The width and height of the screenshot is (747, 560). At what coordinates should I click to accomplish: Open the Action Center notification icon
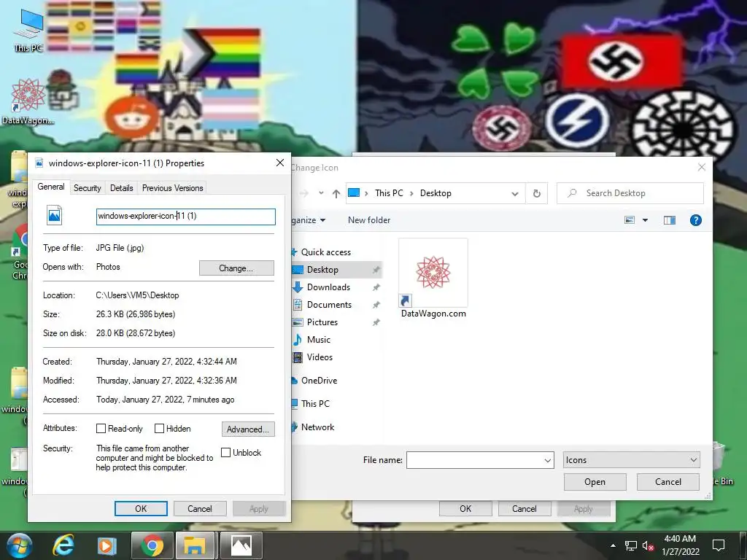coord(718,545)
